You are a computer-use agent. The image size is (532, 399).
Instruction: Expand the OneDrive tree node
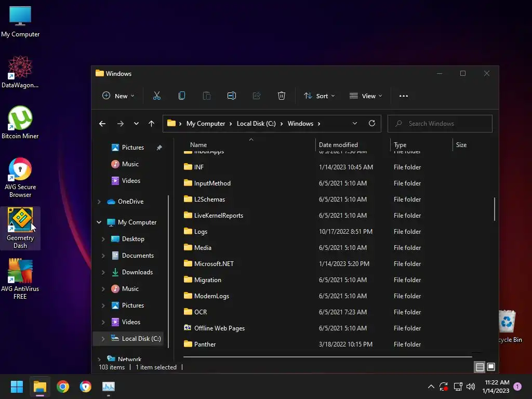(99, 202)
